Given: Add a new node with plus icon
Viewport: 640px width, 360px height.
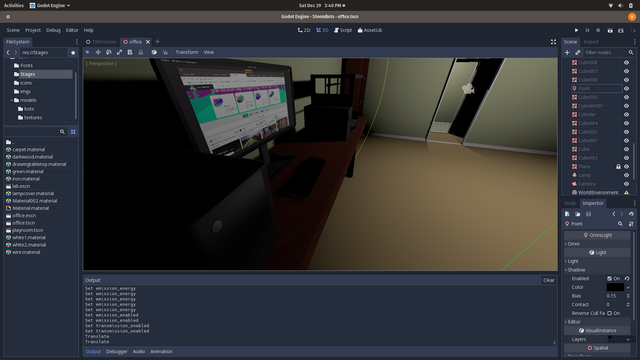Looking at the screenshot, I should [567, 52].
